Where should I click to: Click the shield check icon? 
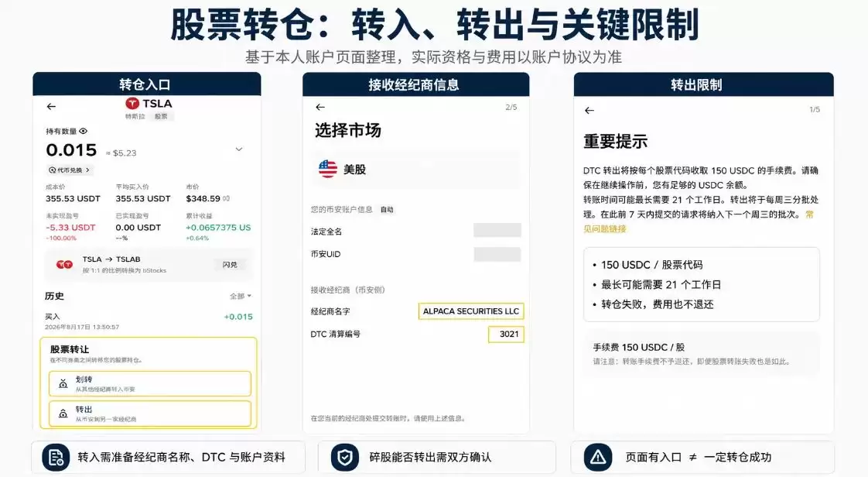345,458
